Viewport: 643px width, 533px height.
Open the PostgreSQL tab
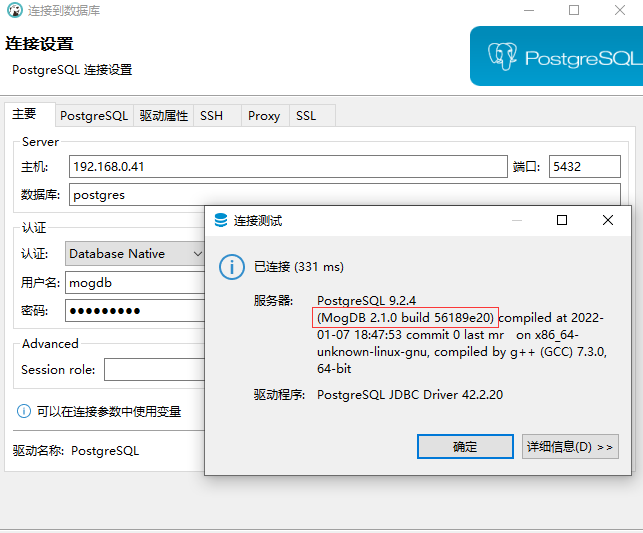94,116
